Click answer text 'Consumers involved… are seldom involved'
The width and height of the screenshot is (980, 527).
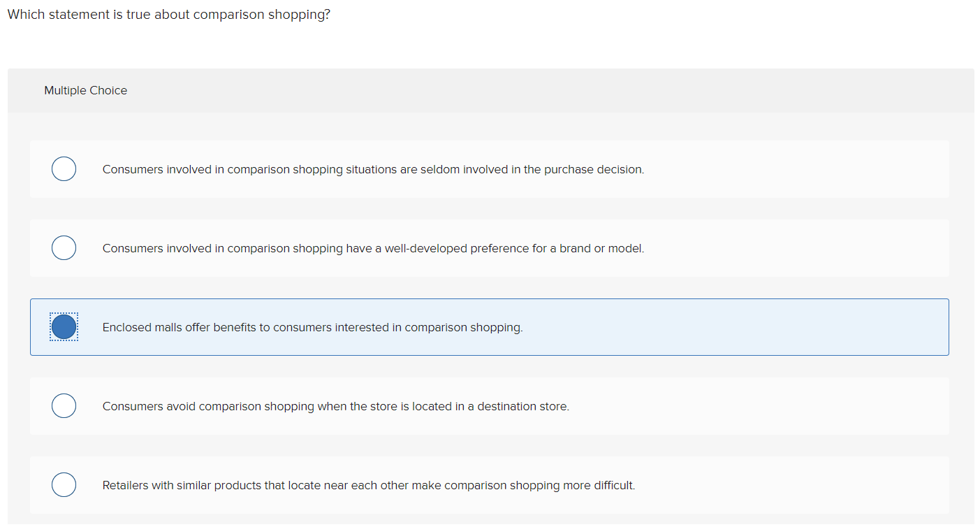(373, 169)
